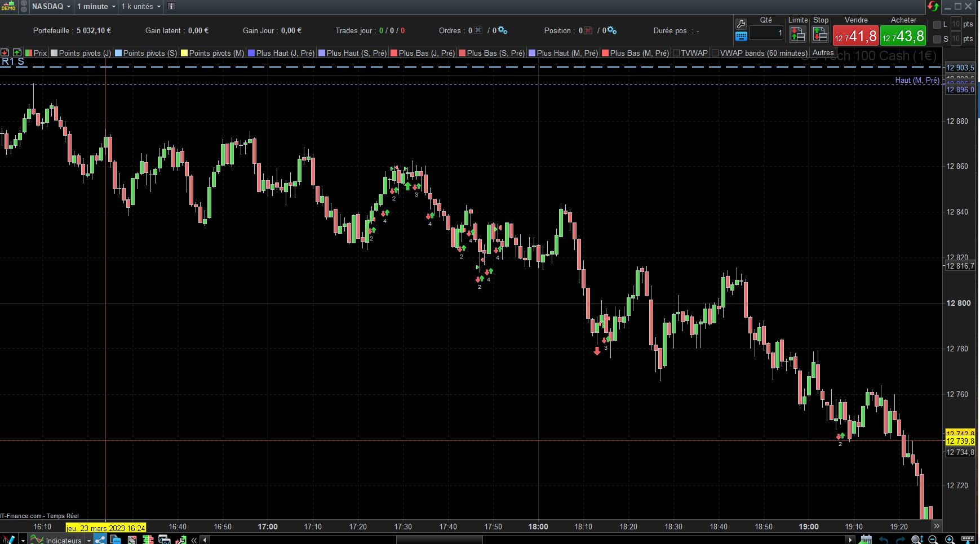Screen dimensions: 980x544
Task: Open position settings gear next to Position
Action: coord(612,30)
